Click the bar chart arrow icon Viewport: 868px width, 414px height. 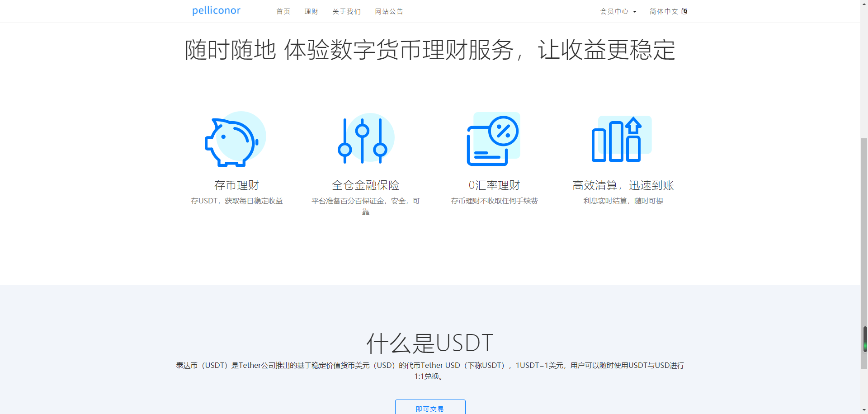click(x=622, y=139)
